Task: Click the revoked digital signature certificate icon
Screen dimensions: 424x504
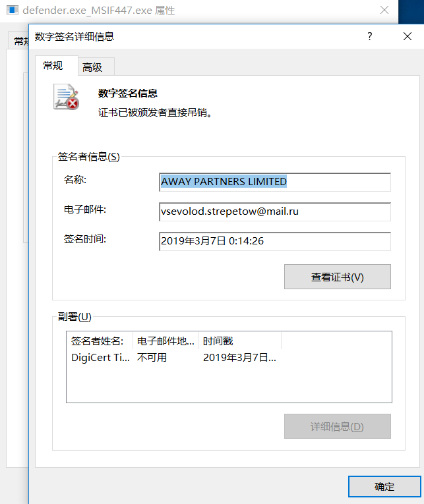Action: 66,97
